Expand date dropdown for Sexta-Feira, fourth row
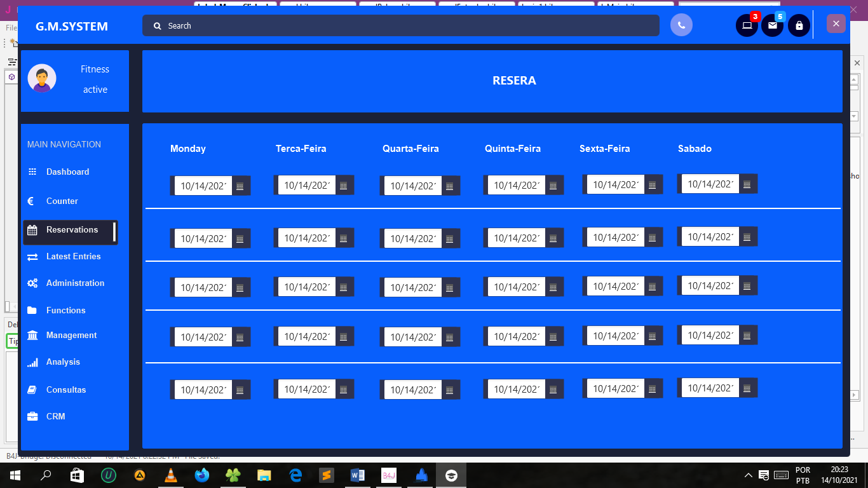Viewport: 868px width, 488px height. 653,336
